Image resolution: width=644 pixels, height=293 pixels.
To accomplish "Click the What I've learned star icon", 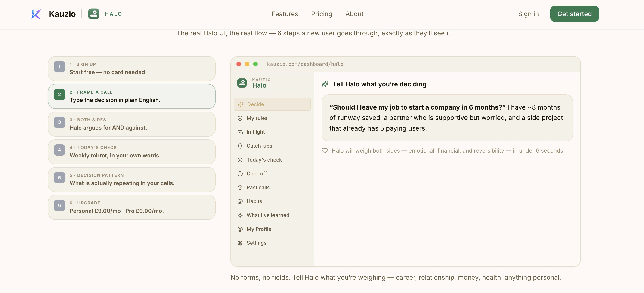I will (240, 215).
